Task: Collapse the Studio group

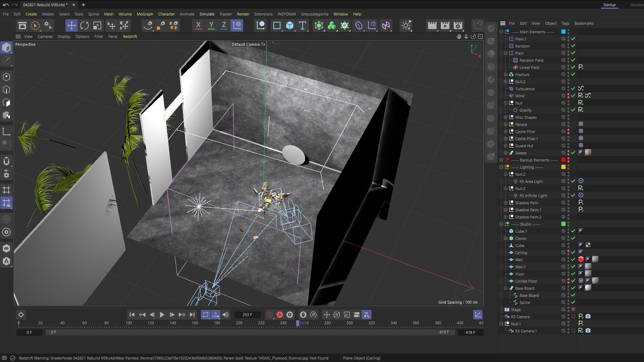Action: [501, 224]
